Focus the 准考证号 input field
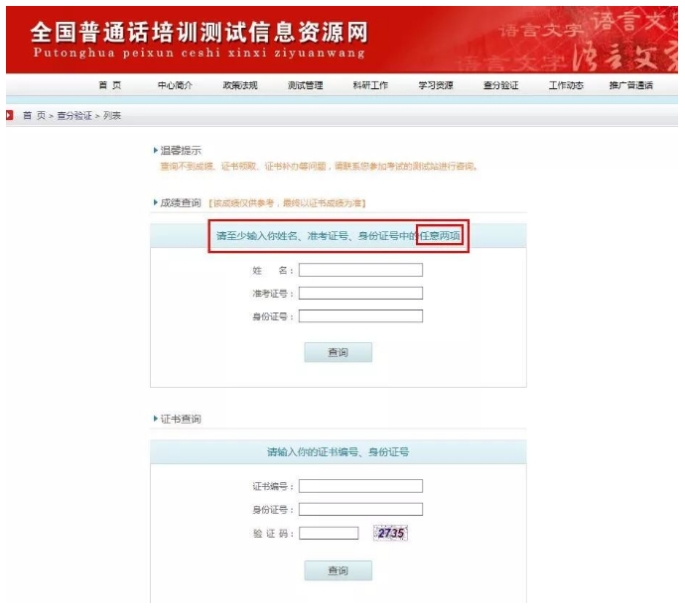685x616 pixels. point(360,293)
